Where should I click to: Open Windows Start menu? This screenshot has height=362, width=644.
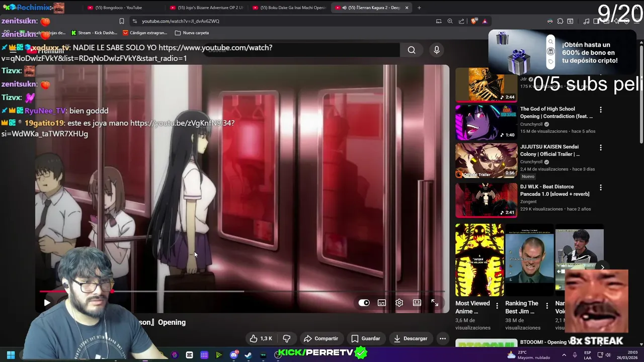tap(11, 355)
